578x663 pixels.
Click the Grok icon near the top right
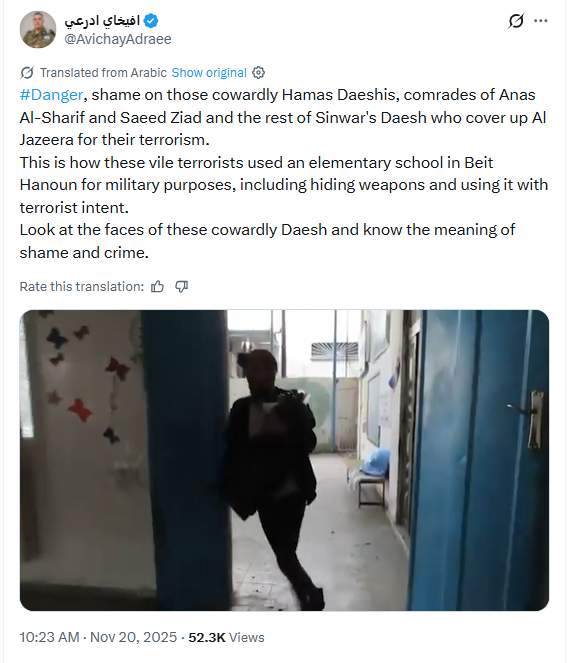tap(516, 20)
